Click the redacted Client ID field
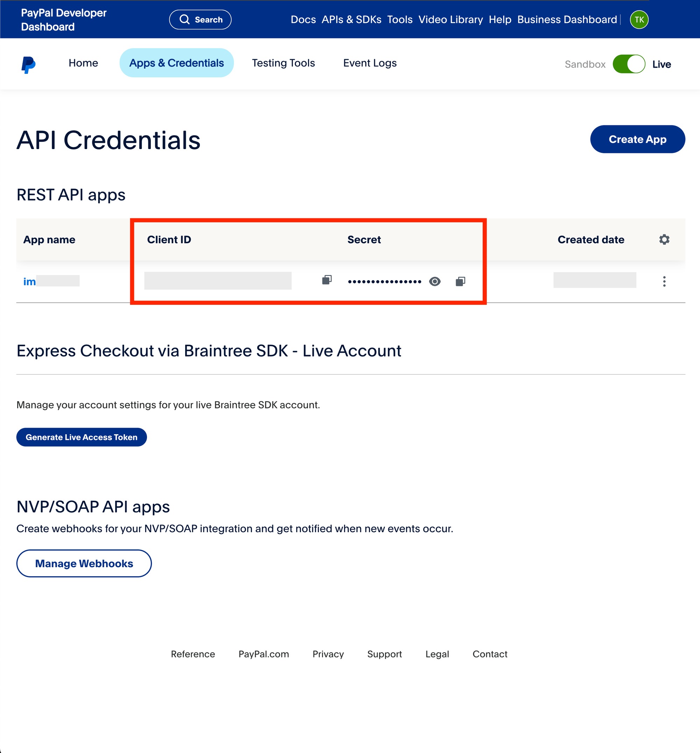The height and width of the screenshot is (753, 700). point(218,281)
